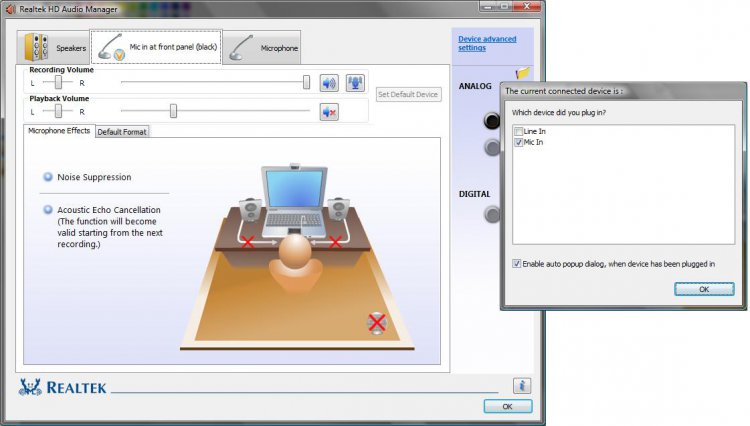Image resolution: width=750 pixels, height=426 pixels.
Task: Open connector settings via yellow folder icon
Action: tap(522, 73)
